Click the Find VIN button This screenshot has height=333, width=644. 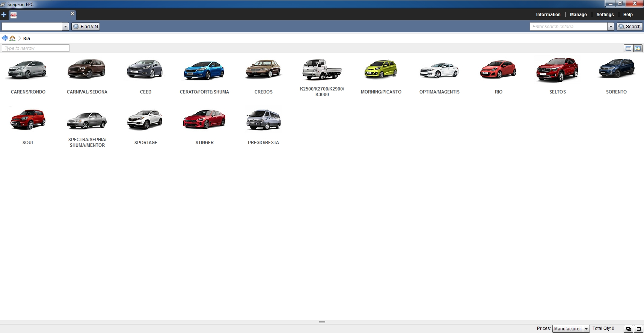tap(86, 27)
